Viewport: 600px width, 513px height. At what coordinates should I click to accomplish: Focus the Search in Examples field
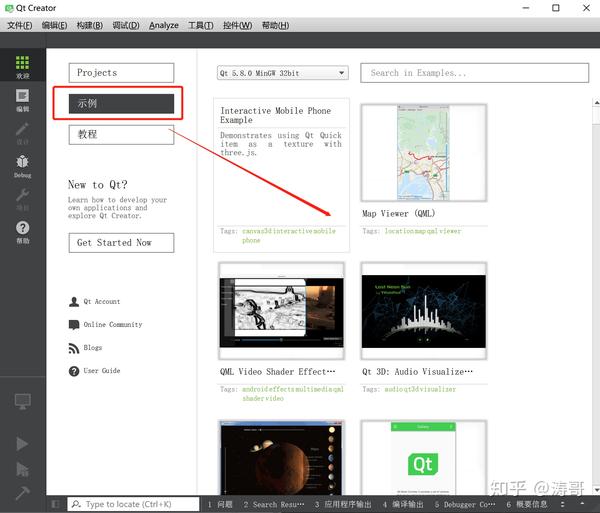(474, 73)
